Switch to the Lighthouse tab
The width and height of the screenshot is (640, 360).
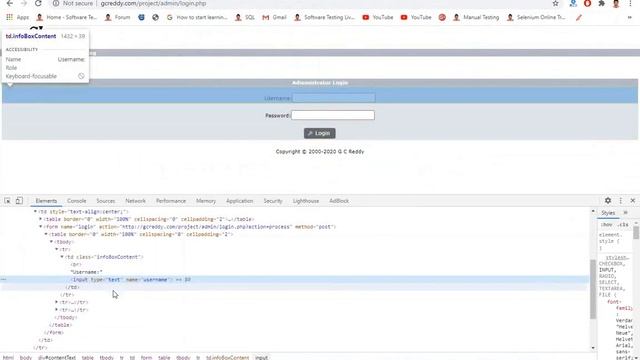(x=306, y=201)
